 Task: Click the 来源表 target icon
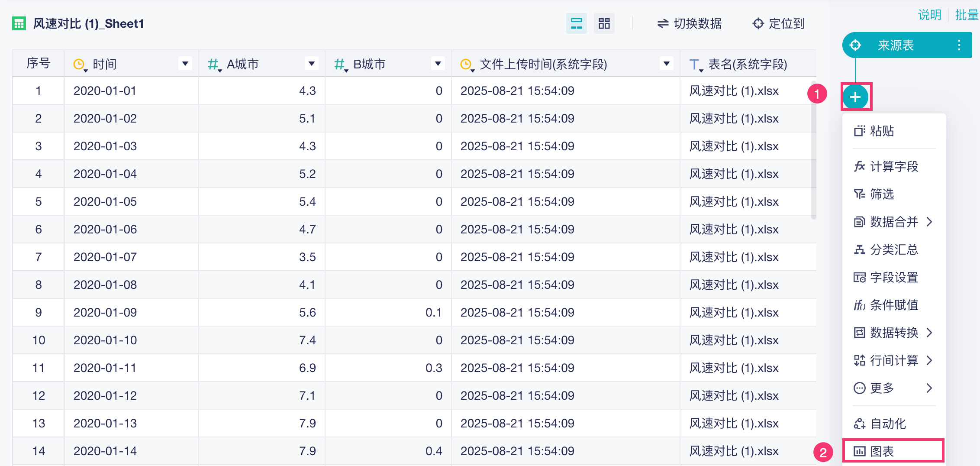pyautogui.click(x=855, y=45)
